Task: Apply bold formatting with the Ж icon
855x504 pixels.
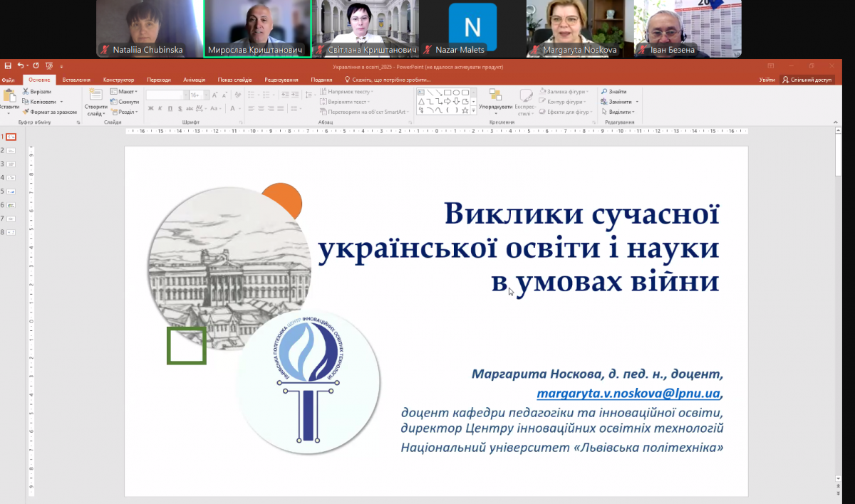Action: [x=150, y=108]
